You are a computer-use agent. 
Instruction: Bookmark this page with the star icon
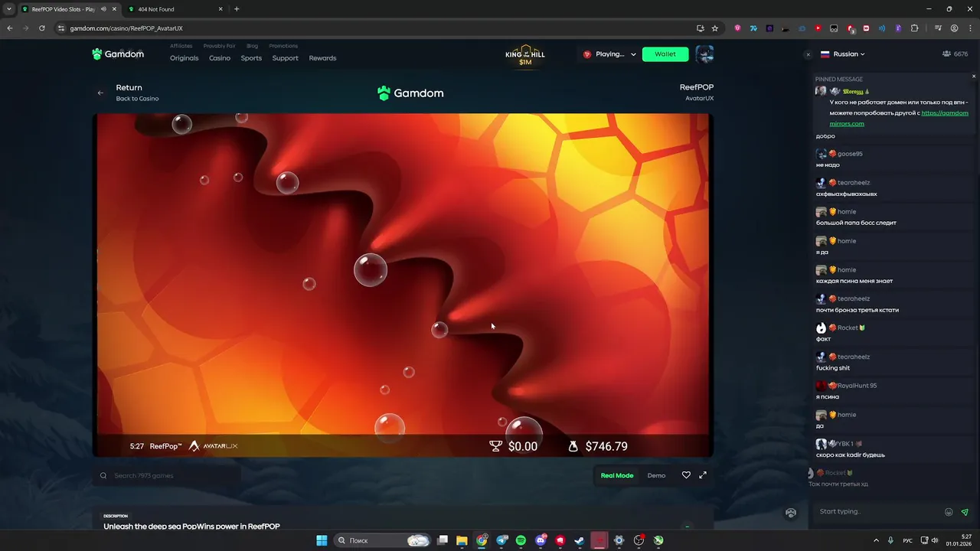[715, 28]
